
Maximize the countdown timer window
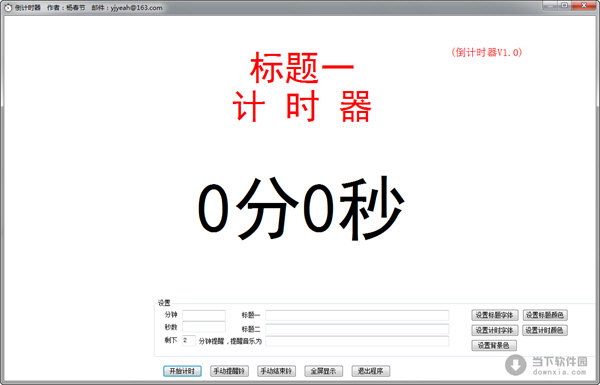[564, 5]
